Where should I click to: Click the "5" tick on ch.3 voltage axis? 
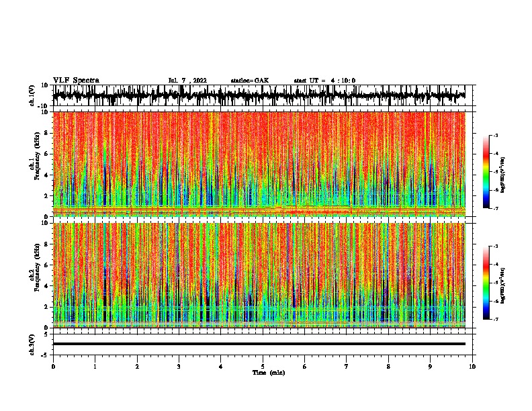pos(46,334)
